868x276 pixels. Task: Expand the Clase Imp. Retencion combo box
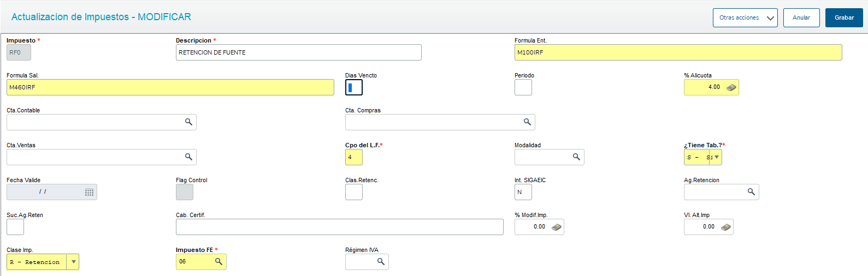coord(73,262)
